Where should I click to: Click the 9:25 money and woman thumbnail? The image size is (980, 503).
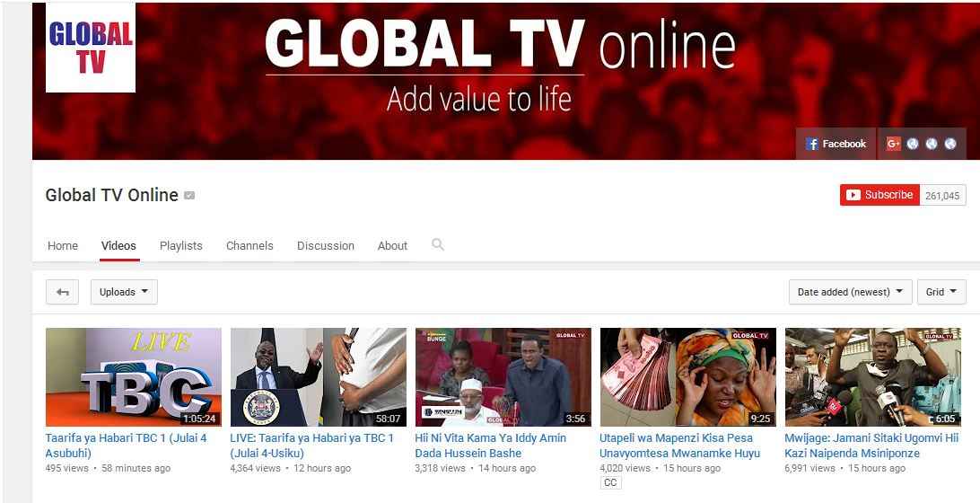pos(688,377)
